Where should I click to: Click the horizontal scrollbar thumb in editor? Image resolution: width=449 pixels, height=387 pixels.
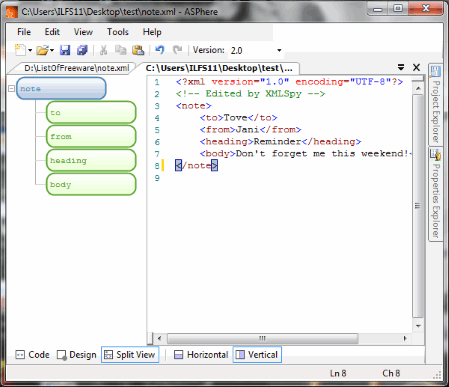[x=263, y=338]
